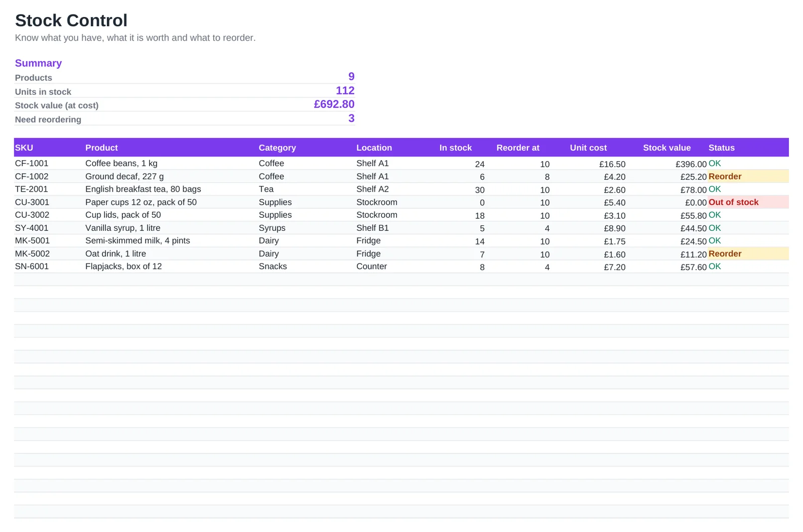
Task: Select unit cost £7.20
Action: 615,267
